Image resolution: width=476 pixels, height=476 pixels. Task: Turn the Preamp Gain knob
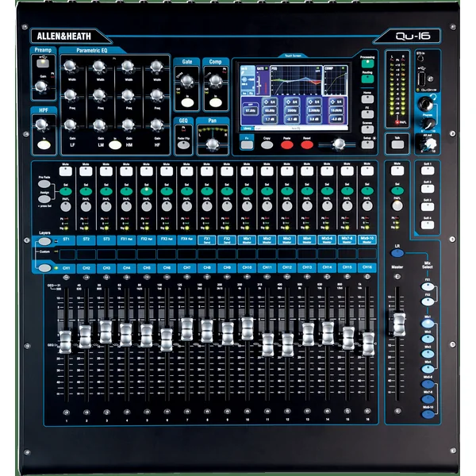tap(41, 86)
